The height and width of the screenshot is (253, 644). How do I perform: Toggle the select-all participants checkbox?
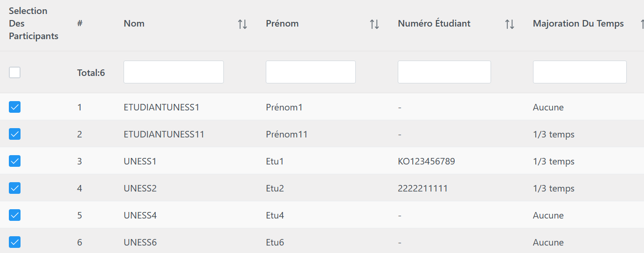[x=15, y=72]
